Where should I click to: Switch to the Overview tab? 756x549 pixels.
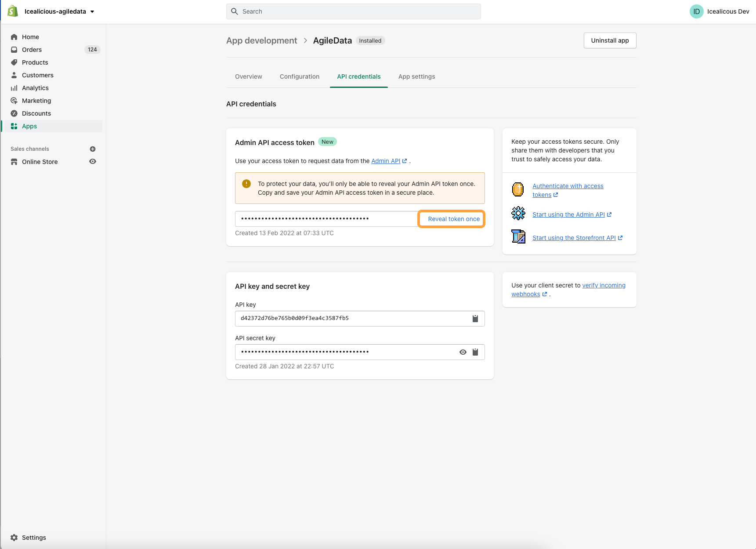pyautogui.click(x=249, y=76)
